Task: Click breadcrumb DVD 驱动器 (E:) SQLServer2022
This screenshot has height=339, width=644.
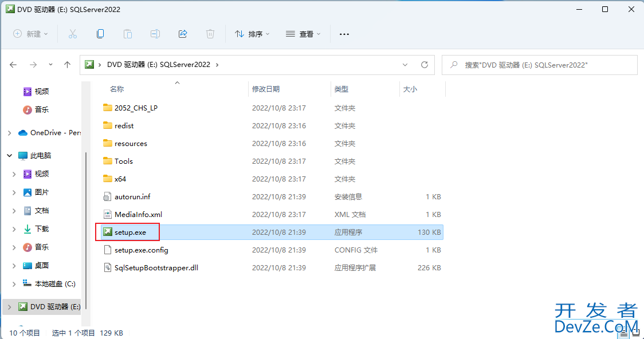Action: click(159, 65)
